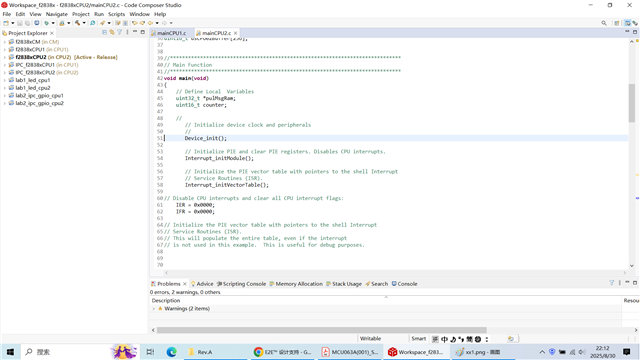The image size is (640, 360).
Task: Click the pencil annotation toolbar icon
Action: (102, 23)
